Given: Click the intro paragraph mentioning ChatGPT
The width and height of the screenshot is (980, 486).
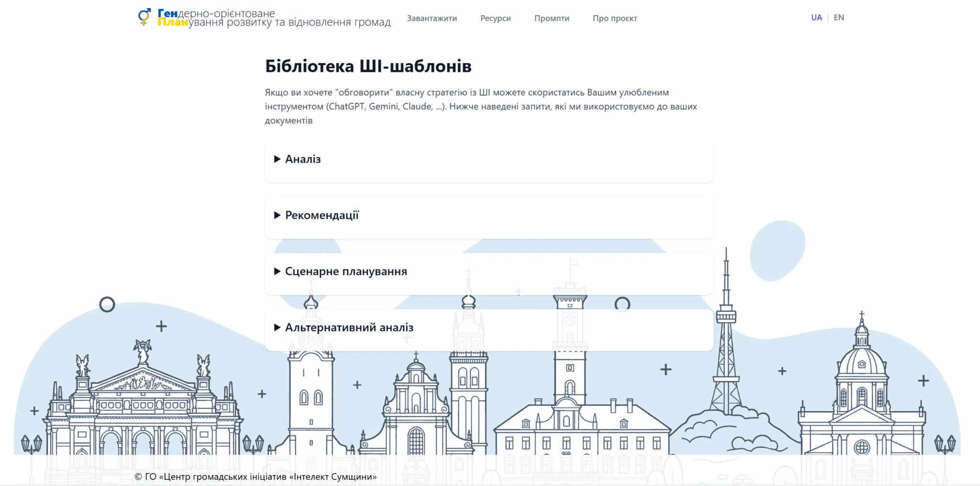Looking at the screenshot, I should [x=480, y=106].
